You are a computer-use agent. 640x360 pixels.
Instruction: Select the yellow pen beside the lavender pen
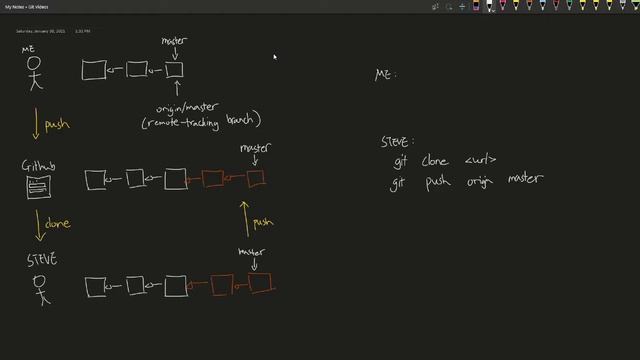[609, 6]
